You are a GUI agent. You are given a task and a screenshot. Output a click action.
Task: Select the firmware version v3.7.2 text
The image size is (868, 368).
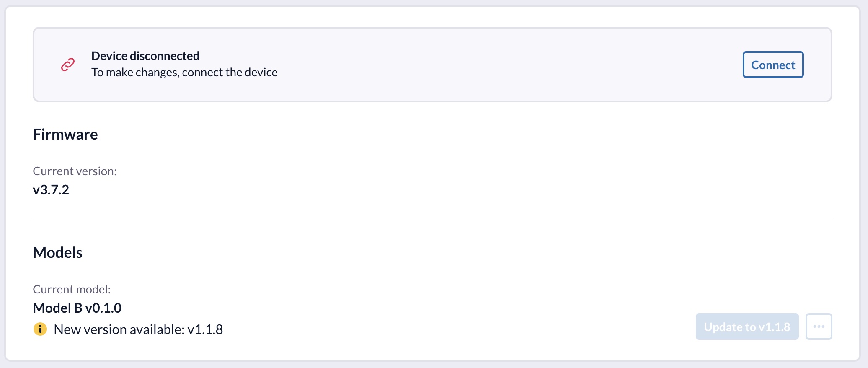tap(51, 190)
